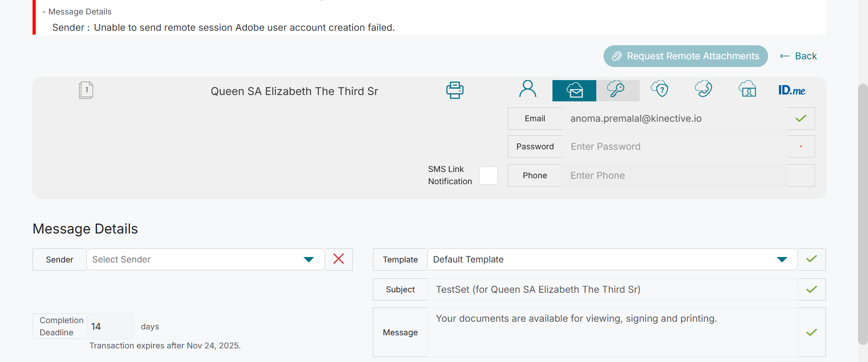Click the person signer icon

coord(528,89)
